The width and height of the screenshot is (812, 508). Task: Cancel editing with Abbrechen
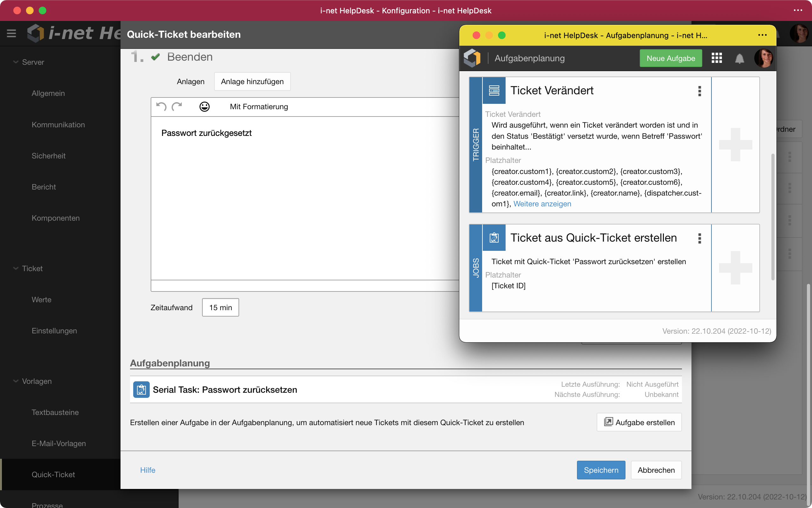tap(656, 470)
